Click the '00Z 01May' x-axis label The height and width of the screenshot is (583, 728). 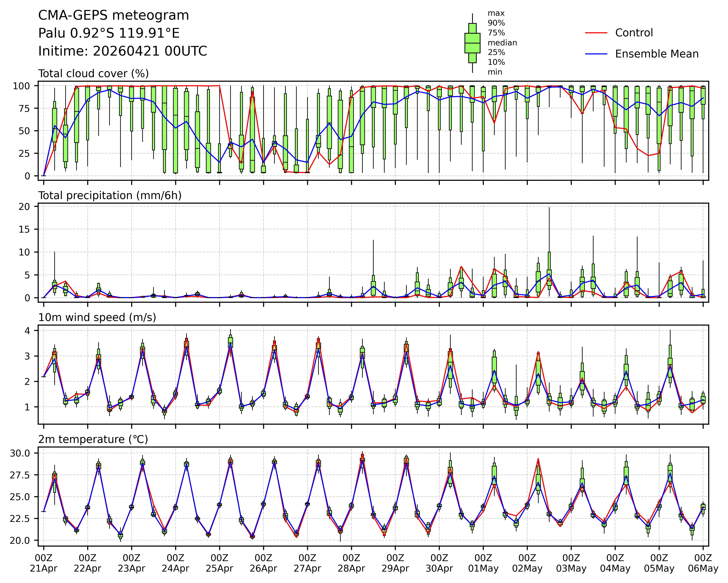(483, 563)
